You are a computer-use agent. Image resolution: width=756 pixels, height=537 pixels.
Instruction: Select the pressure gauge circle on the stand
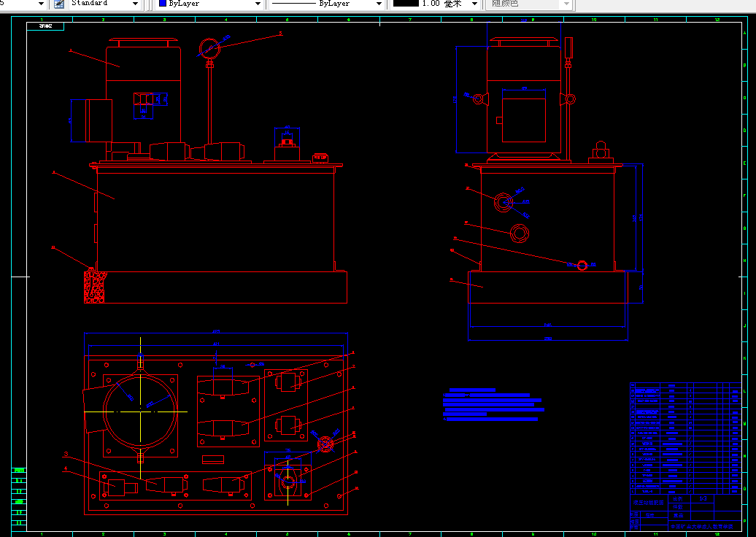coord(209,48)
